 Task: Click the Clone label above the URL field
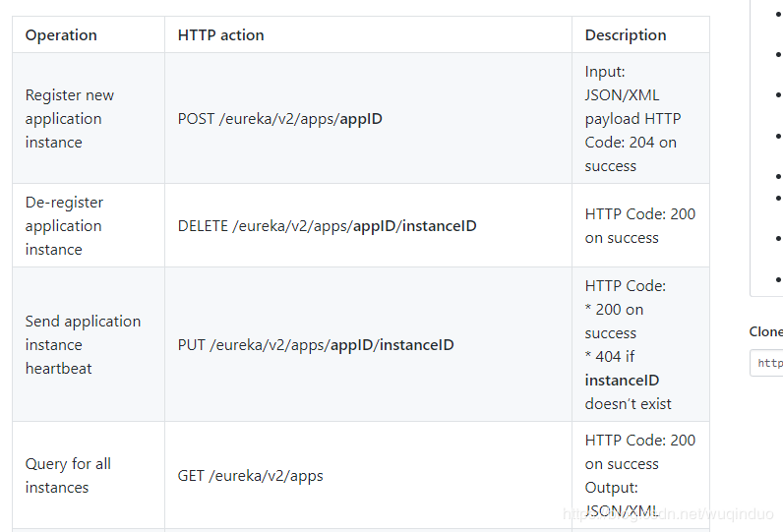click(765, 332)
